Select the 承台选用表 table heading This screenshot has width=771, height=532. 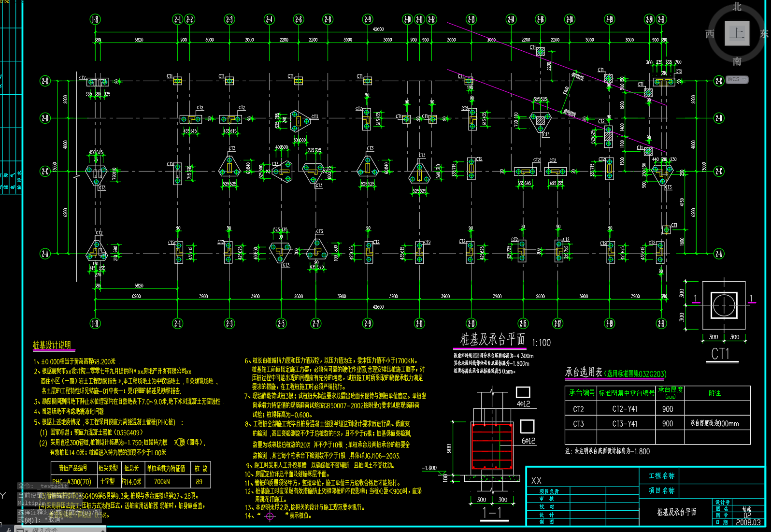coord(584,372)
